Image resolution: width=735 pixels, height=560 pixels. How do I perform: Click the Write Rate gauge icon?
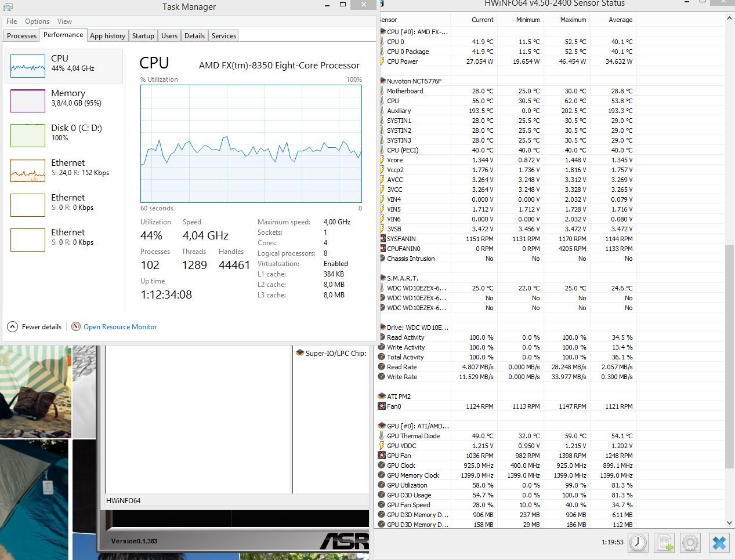(382, 377)
